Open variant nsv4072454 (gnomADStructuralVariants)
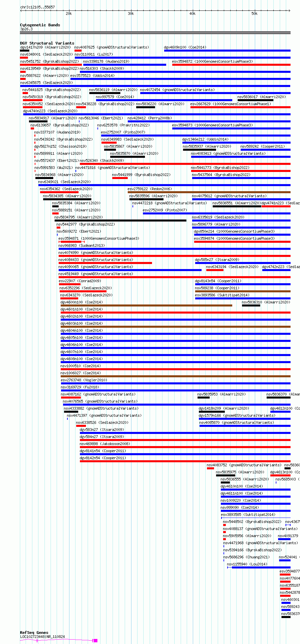Viewport: 300px width, 644px height. coord(177,90)
